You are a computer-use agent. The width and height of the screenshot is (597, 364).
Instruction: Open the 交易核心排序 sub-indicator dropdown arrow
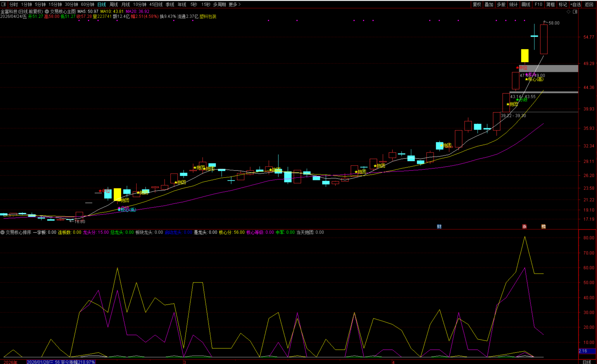coord(2,232)
